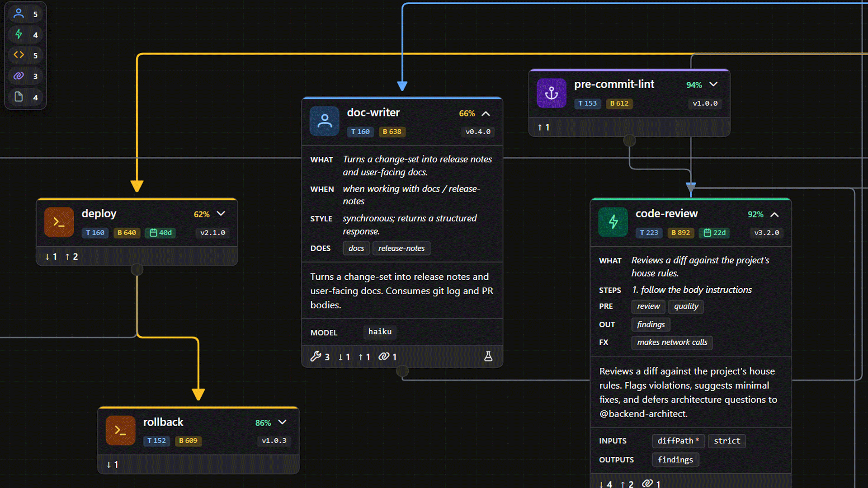Collapse the doc-writer card chevron

(x=486, y=113)
